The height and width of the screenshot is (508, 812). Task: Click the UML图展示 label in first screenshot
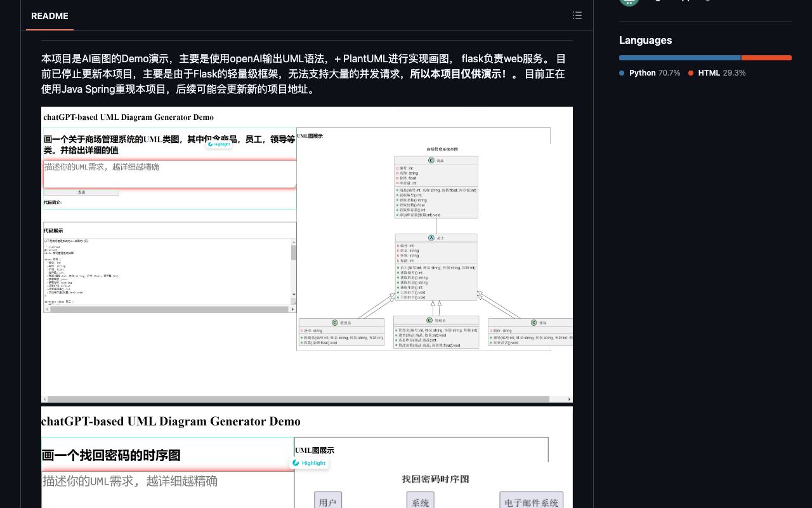(x=310, y=136)
